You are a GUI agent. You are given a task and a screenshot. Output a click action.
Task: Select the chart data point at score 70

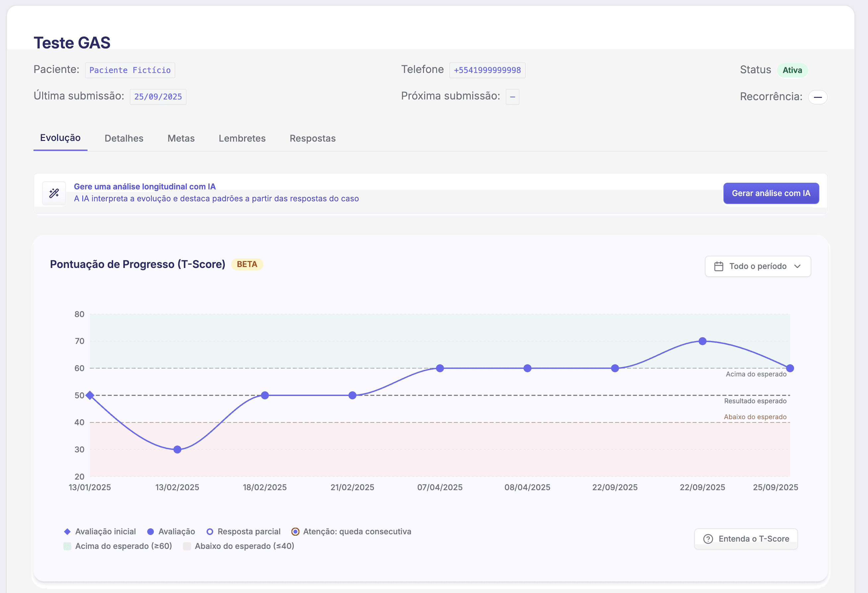(702, 341)
